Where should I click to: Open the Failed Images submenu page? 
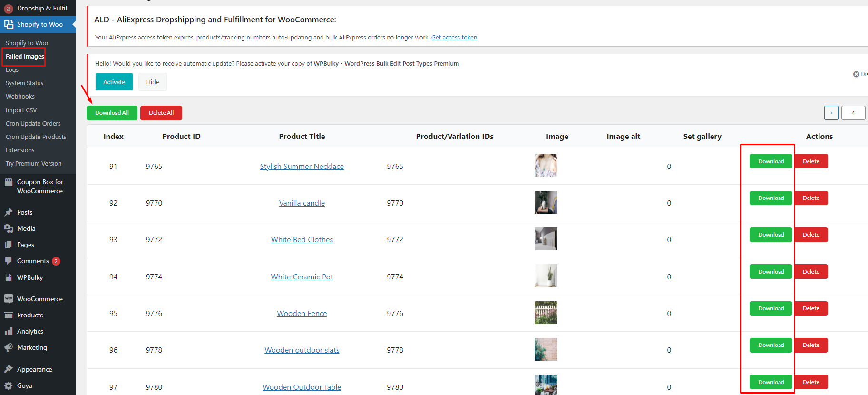tap(25, 56)
